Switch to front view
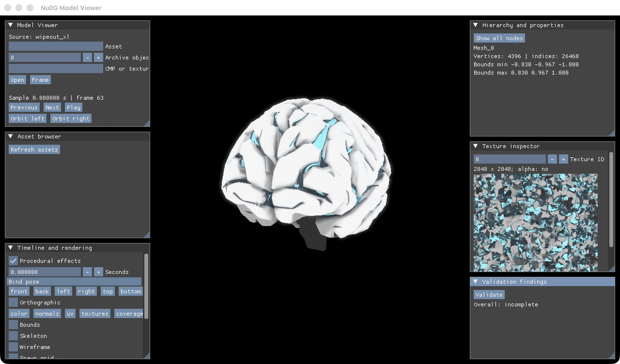 19,291
